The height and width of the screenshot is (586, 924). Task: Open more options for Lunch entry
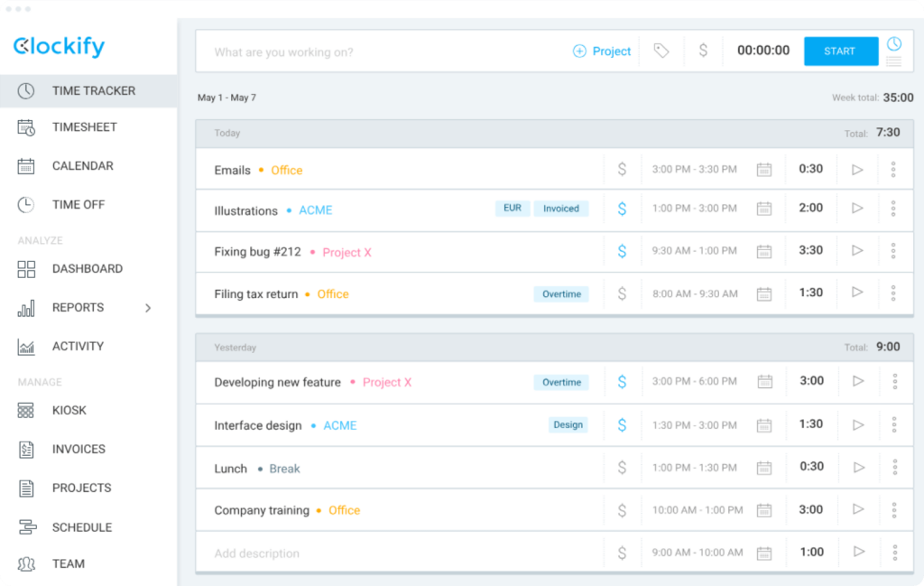click(894, 467)
